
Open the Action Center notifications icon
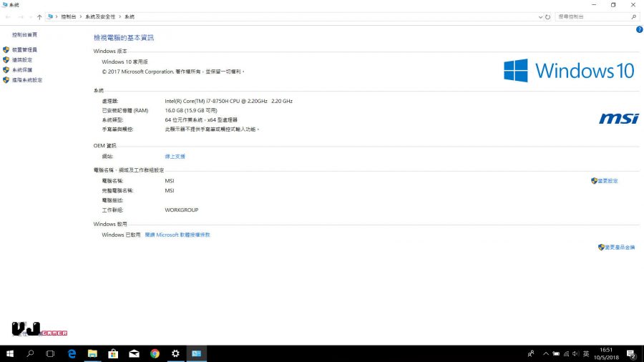[x=631, y=353]
